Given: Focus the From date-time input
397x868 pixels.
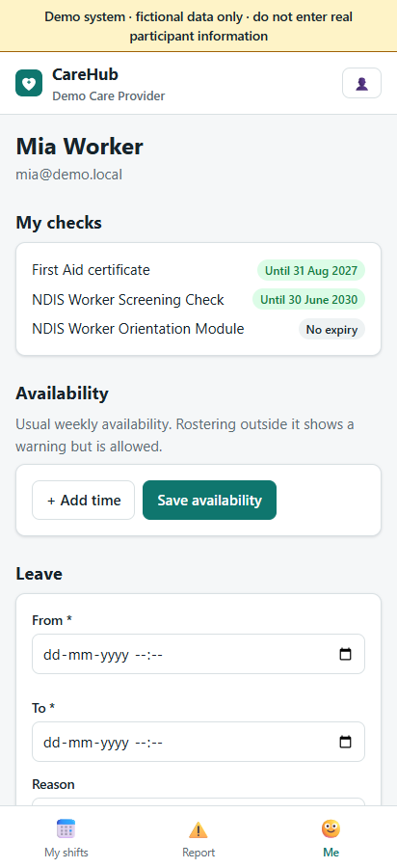Looking at the screenshot, I should coord(198,654).
